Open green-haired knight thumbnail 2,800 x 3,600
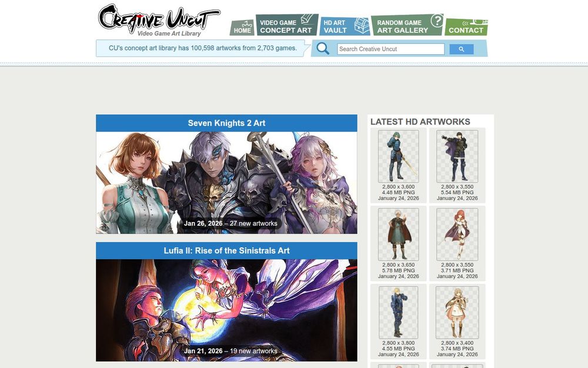This screenshot has height=368, width=588. click(x=398, y=156)
